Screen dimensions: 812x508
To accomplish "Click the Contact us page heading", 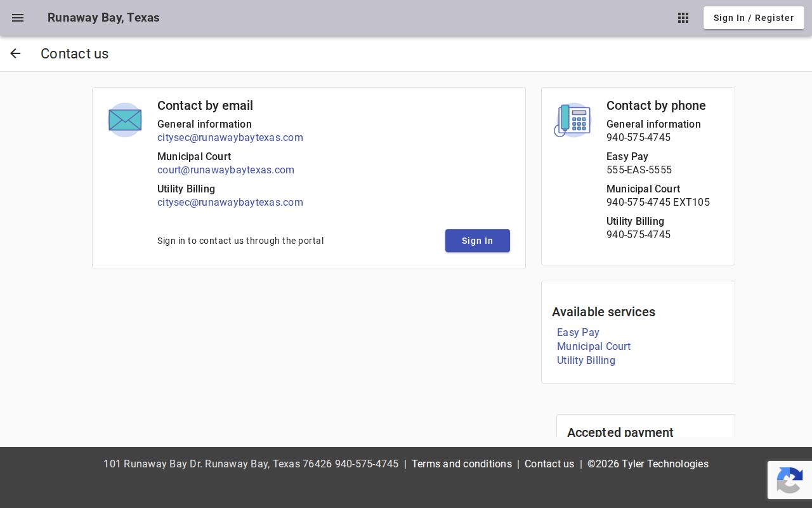I will (x=75, y=53).
